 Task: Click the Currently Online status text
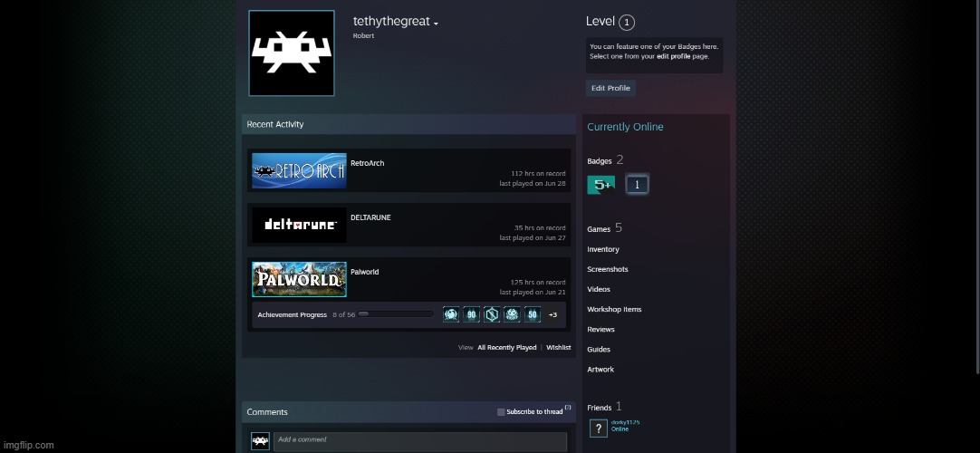[625, 127]
